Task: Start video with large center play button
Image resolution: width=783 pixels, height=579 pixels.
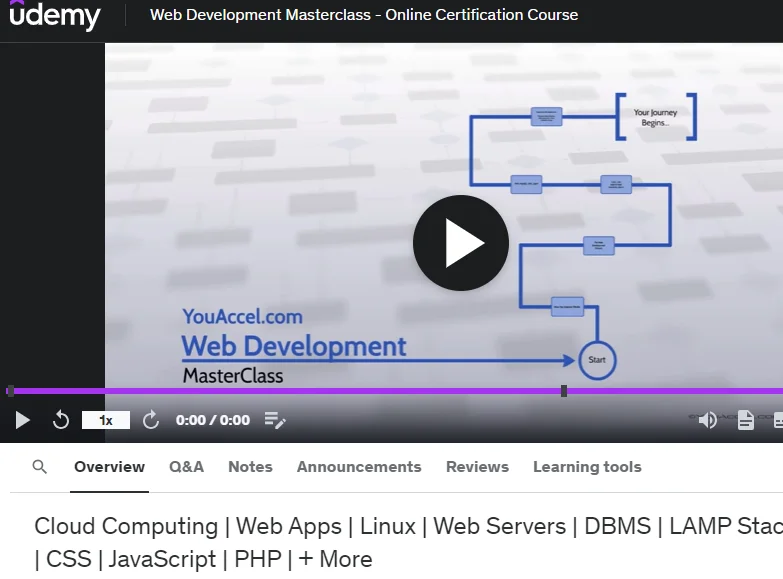Action: click(x=461, y=243)
